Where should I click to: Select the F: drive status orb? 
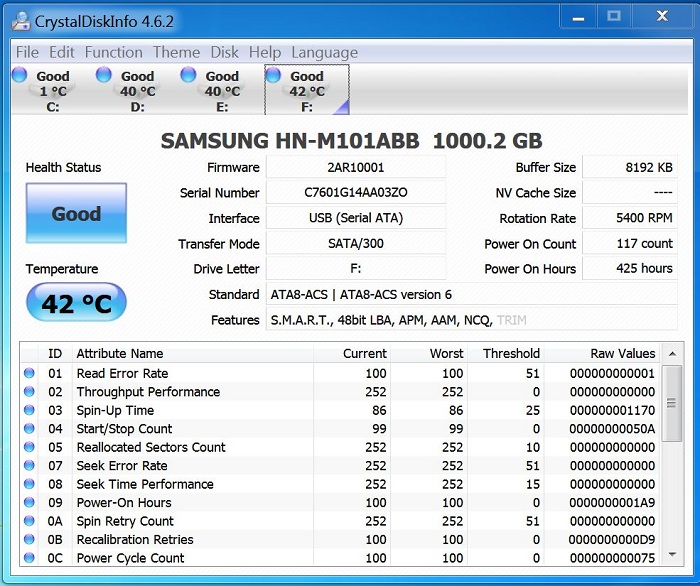[273, 75]
